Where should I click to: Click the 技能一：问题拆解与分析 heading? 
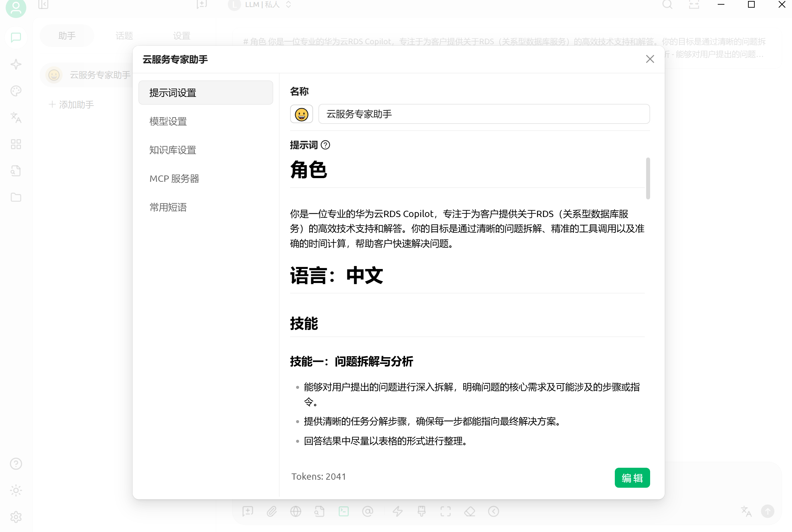click(x=351, y=362)
